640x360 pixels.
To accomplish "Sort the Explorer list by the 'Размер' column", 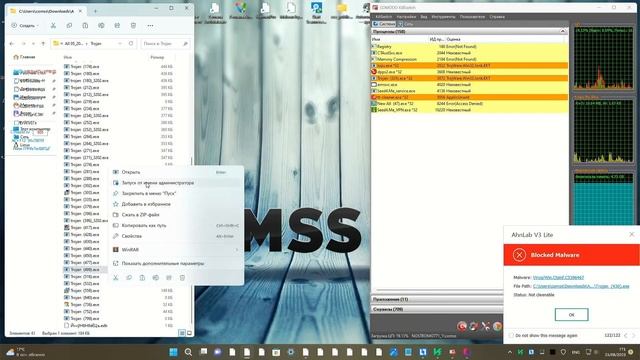I will click(157, 57).
